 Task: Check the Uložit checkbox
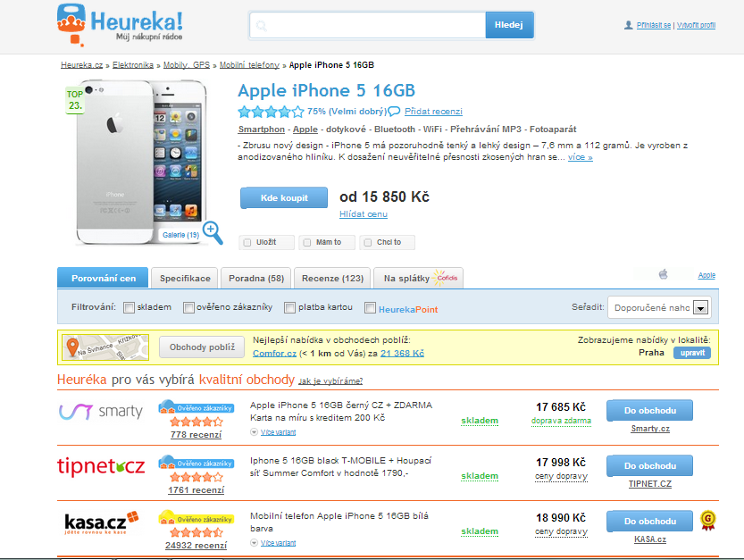point(247,243)
